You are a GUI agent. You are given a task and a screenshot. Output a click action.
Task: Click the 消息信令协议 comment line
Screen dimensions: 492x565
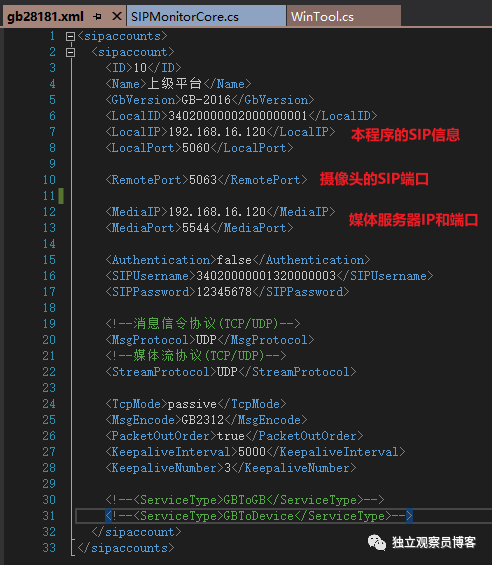point(203,324)
